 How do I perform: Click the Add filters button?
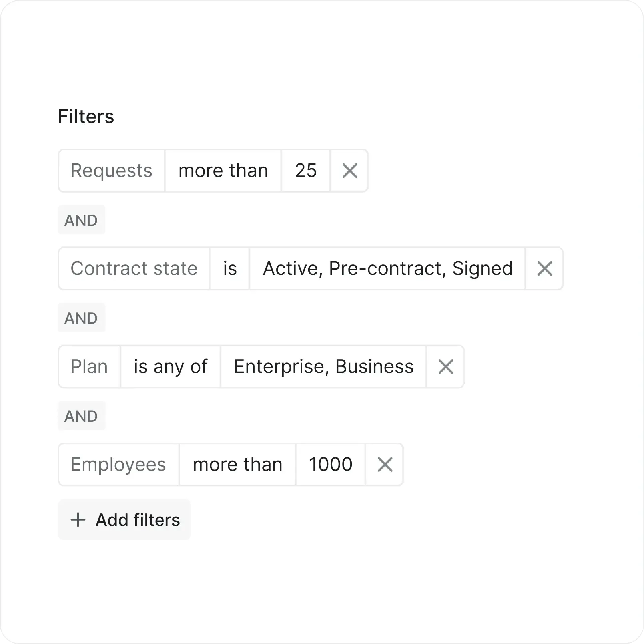pos(124,520)
